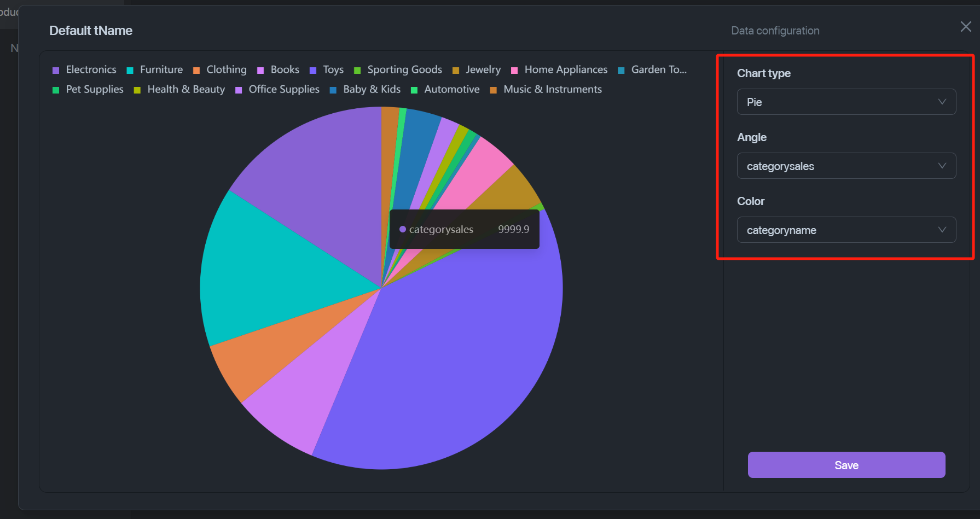Click Home Appliances legend entry

[x=565, y=70]
